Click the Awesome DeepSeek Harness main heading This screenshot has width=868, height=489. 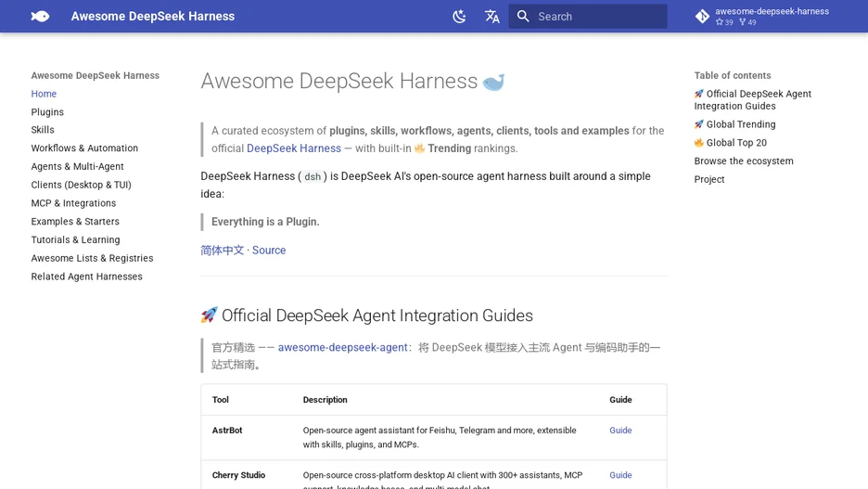pyautogui.click(x=338, y=81)
